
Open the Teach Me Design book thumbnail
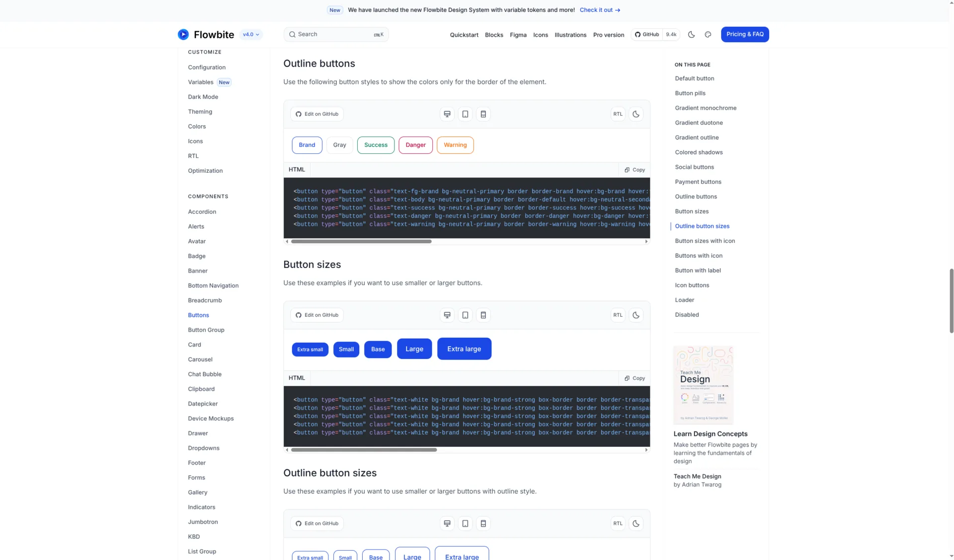click(703, 385)
